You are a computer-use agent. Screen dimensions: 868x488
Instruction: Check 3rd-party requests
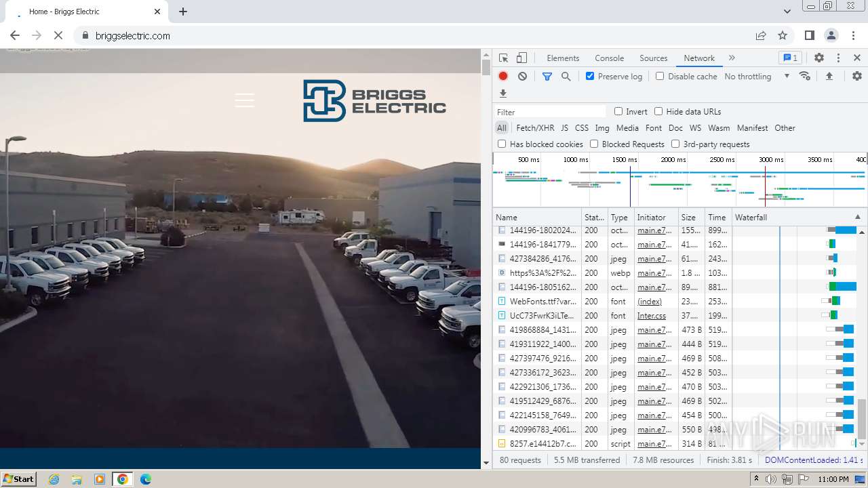click(675, 144)
